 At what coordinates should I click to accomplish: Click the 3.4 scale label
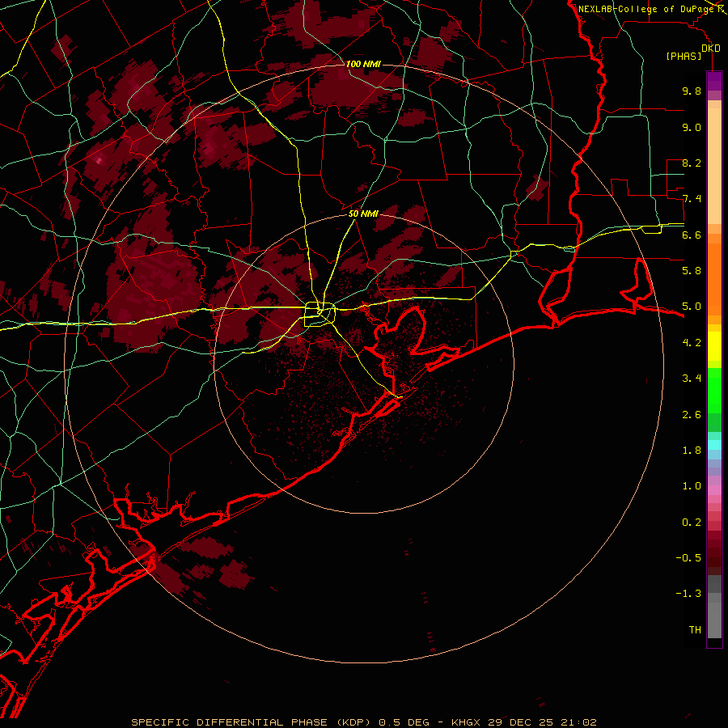(x=692, y=379)
